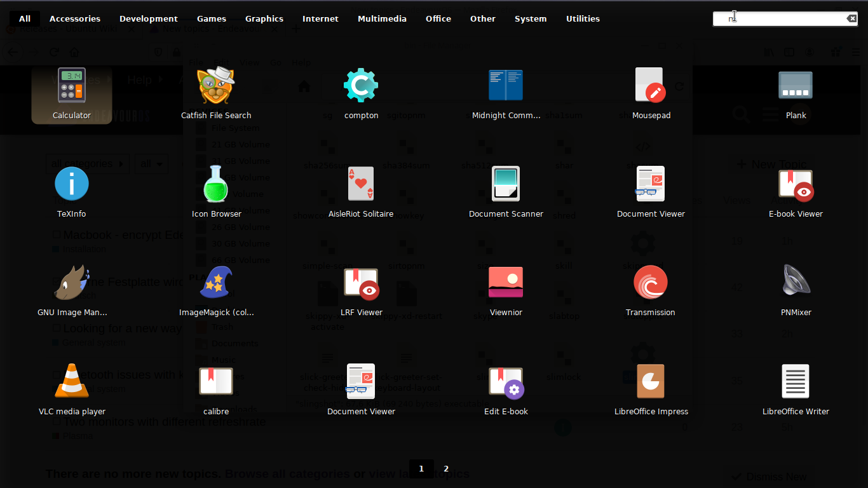868x488 pixels.
Task: Launch calibre e-book manager
Action: coord(216,390)
